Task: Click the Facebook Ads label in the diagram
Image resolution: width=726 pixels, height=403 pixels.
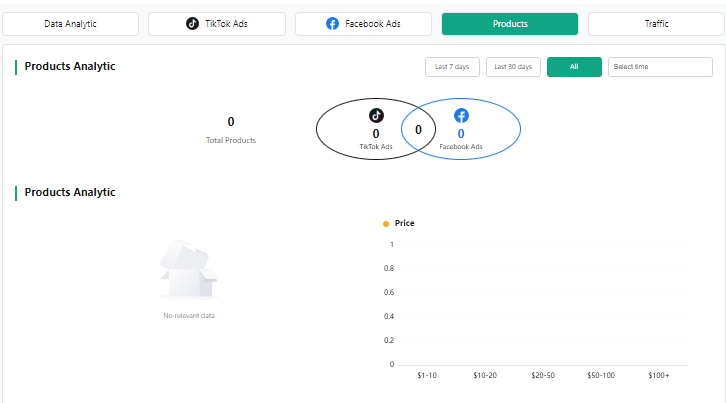Action: point(461,146)
